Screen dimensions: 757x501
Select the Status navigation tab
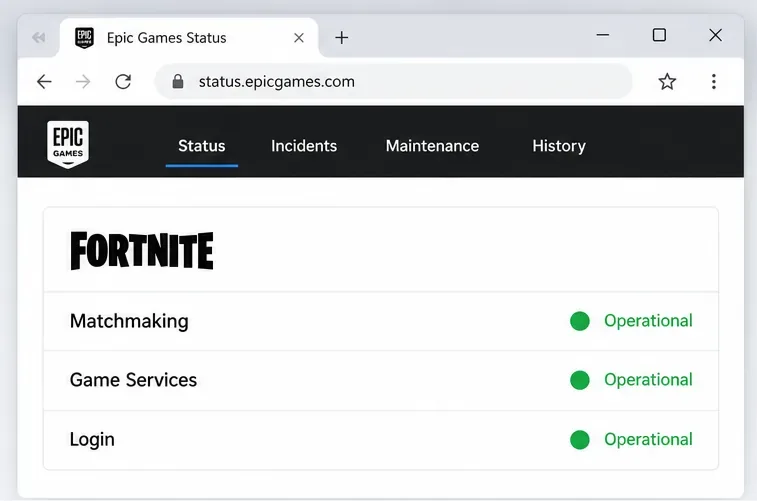pyautogui.click(x=201, y=146)
